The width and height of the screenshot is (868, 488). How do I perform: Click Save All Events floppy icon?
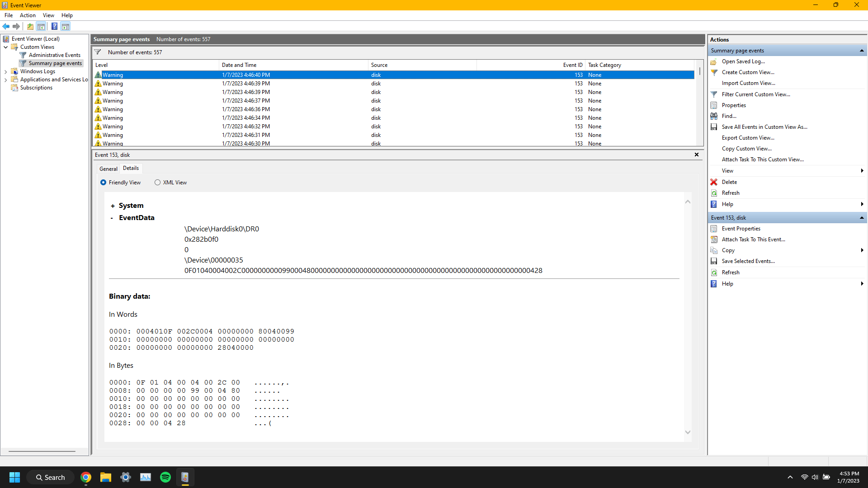[714, 127]
